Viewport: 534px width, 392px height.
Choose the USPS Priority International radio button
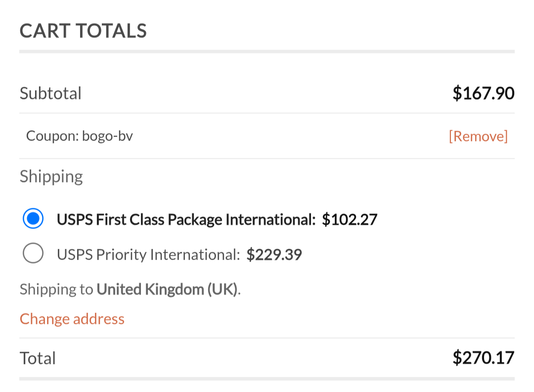point(33,254)
